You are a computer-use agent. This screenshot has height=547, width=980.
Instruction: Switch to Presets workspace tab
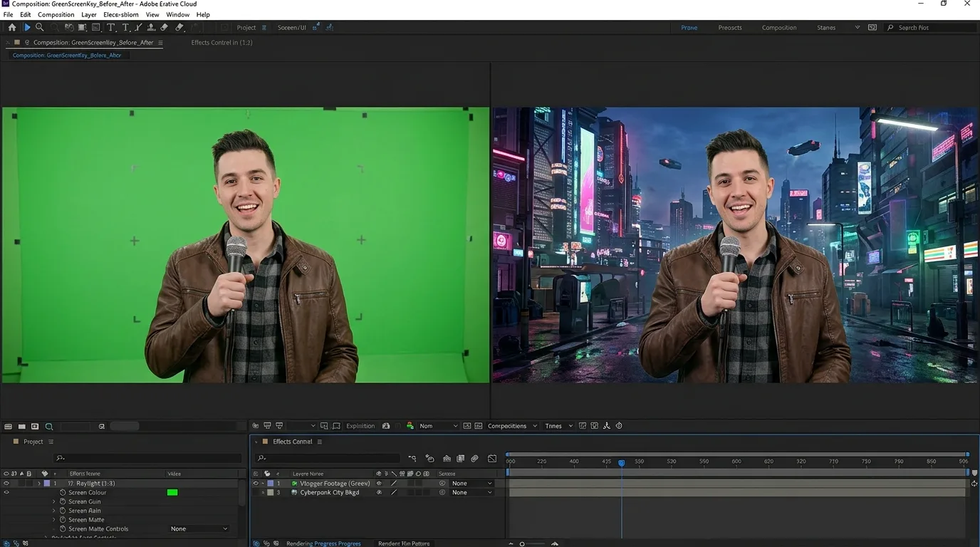(730, 28)
